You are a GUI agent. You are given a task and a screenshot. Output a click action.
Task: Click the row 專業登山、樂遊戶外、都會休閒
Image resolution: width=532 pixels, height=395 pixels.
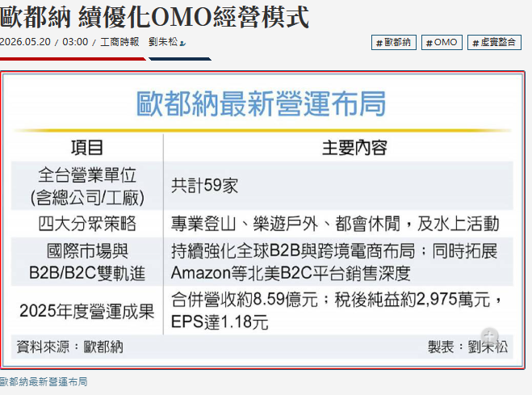(286, 224)
